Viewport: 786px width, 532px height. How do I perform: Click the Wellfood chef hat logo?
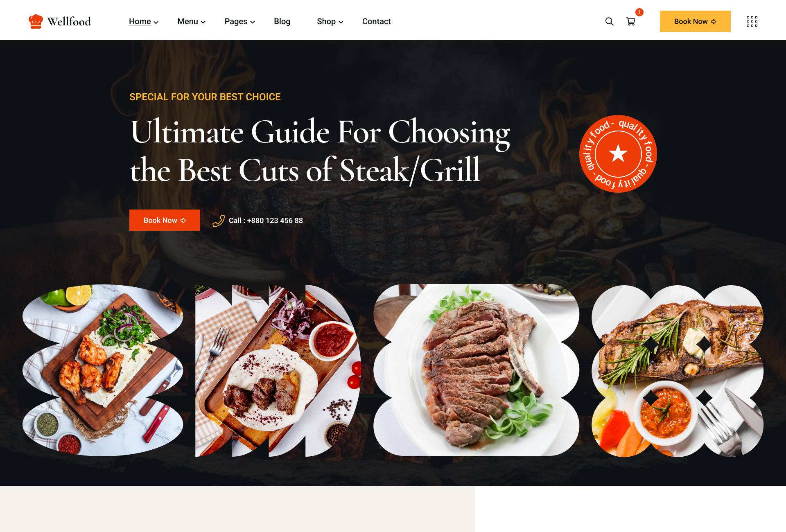(36, 21)
